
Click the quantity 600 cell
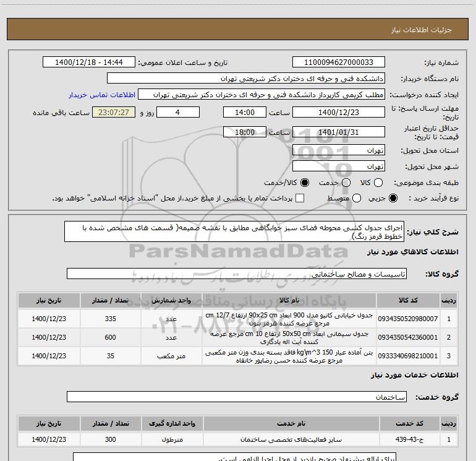point(111,337)
